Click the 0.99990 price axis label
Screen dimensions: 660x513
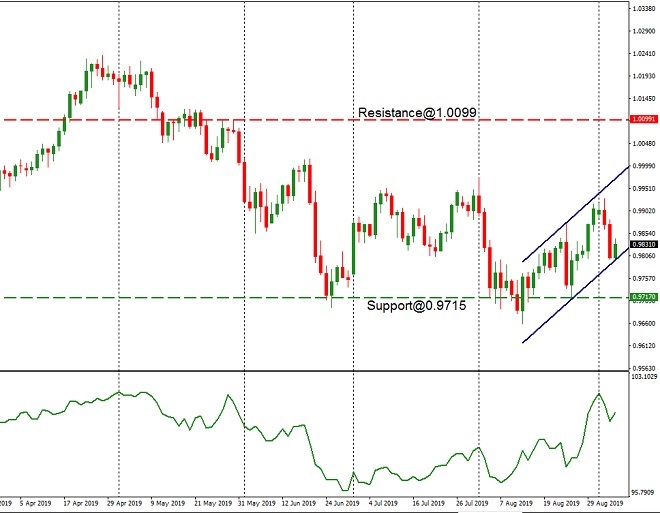coord(644,166)
